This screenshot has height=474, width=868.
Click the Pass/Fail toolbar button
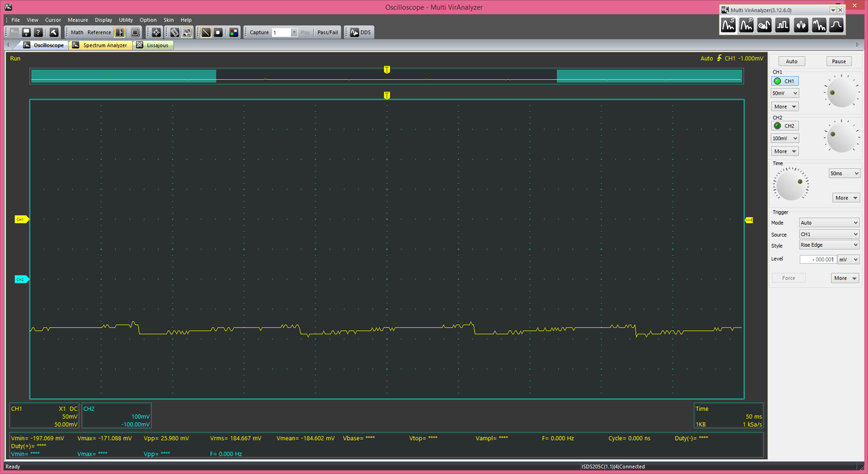[328, 32]
